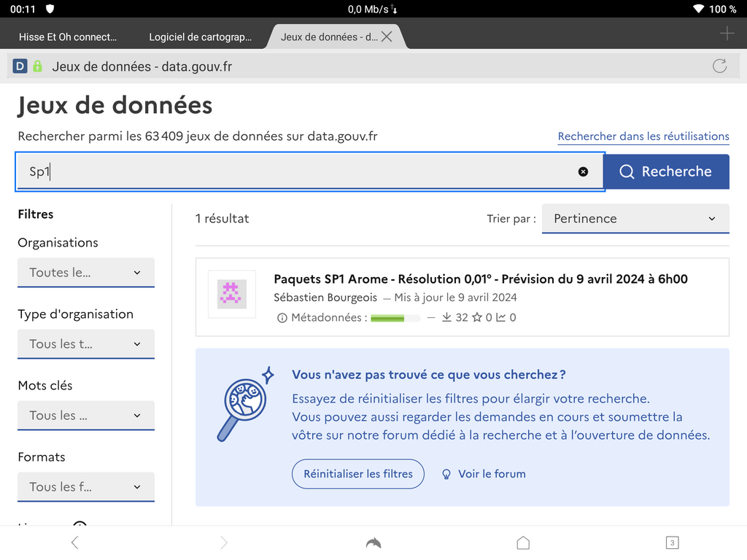
Task: Open the Voir le forum link
Action: 484,474
